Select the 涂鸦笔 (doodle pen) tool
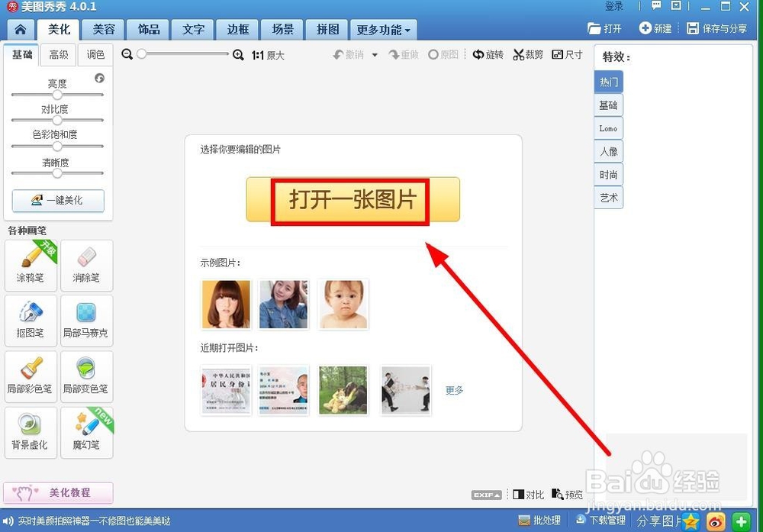The width and height of the screenshot is (763, 532). (31, 266)
